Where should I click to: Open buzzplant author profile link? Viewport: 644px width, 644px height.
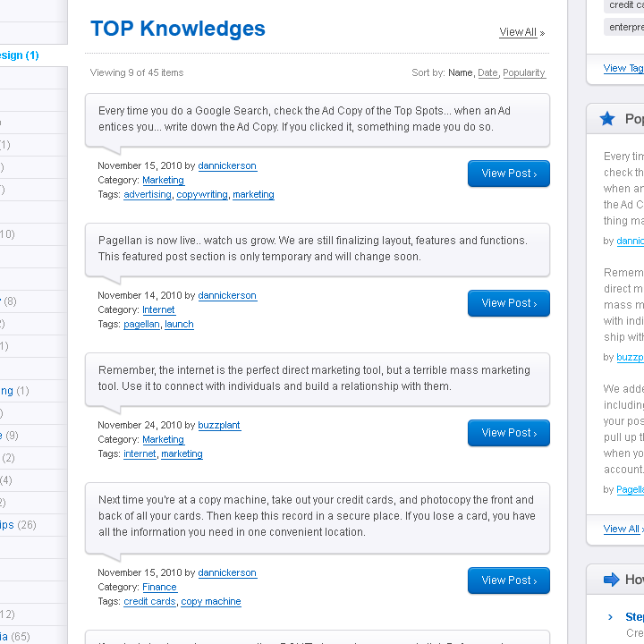219,426
